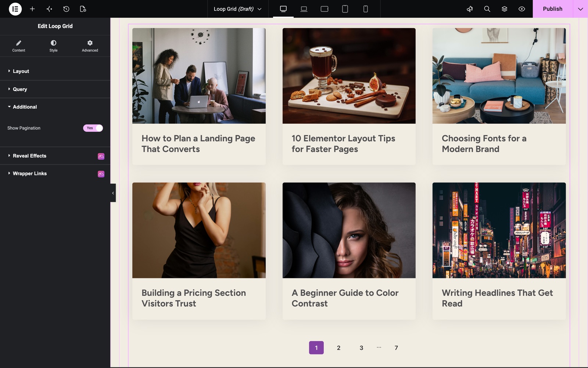This screenshot has width=588, height=368.
Task: Click the Publish button
Action: coord(553,9)
